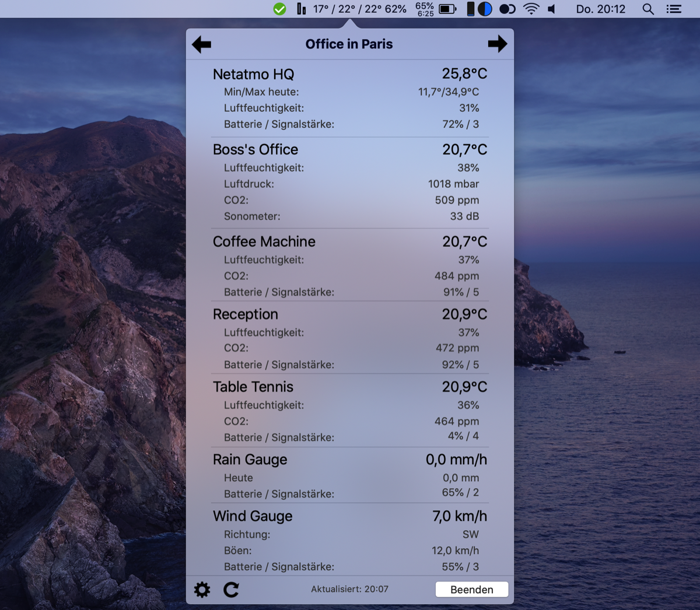700x610 pixels.
Task: Click the 484 ppm CO2 value
Action: (457, 276)
